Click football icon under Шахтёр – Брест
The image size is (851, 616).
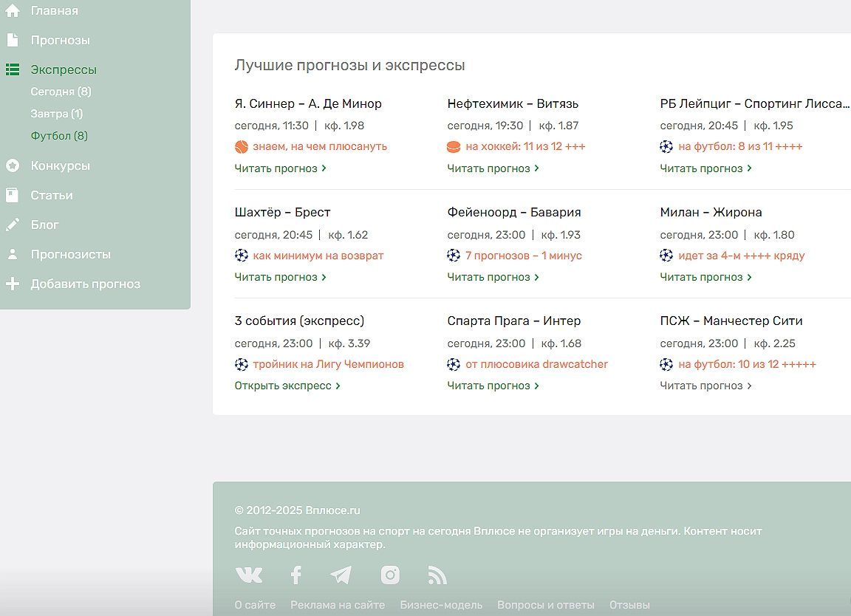point(241,255)
